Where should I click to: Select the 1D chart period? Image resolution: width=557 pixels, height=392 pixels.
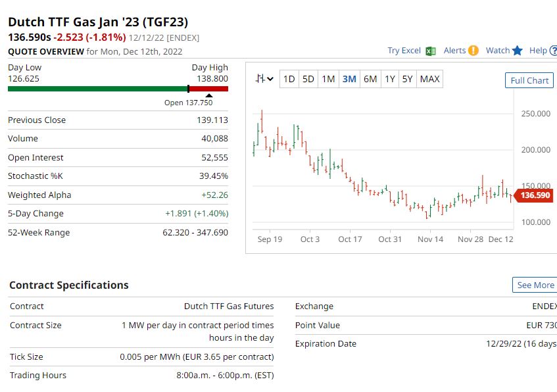click(289, 80)
